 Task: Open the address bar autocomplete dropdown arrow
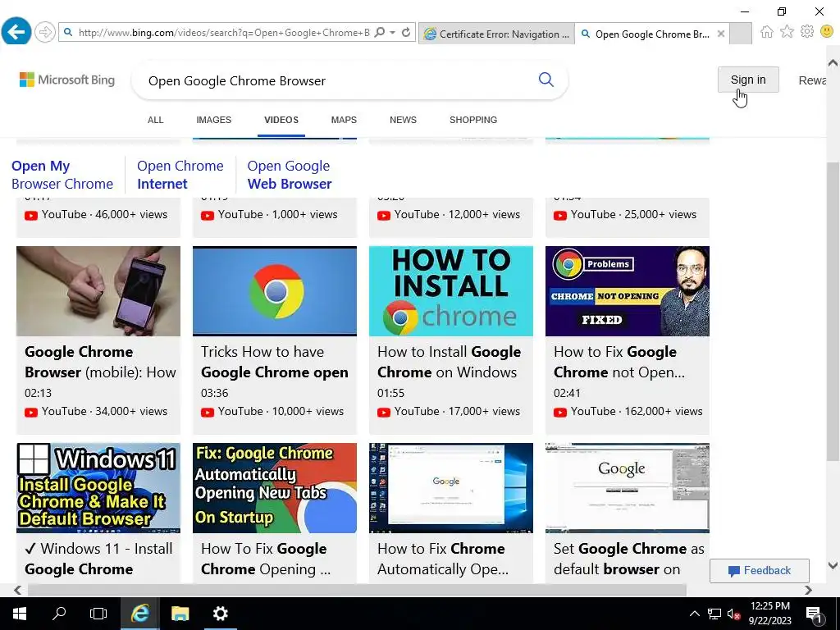tap(393, 33)
